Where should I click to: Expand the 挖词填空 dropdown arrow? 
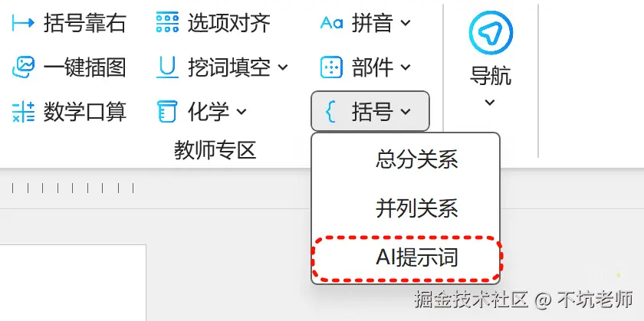[284, 67]
